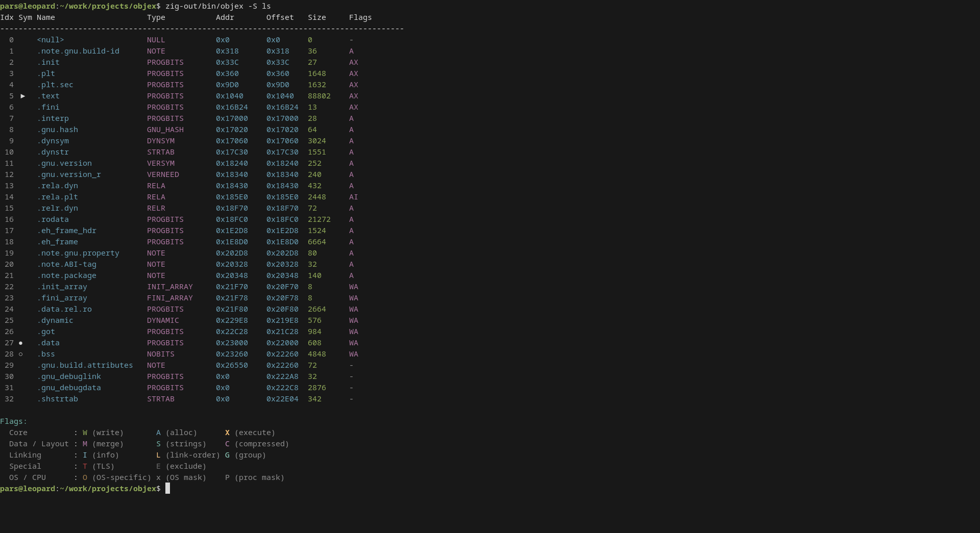Click the 'Size' column header

pos(317,17)
